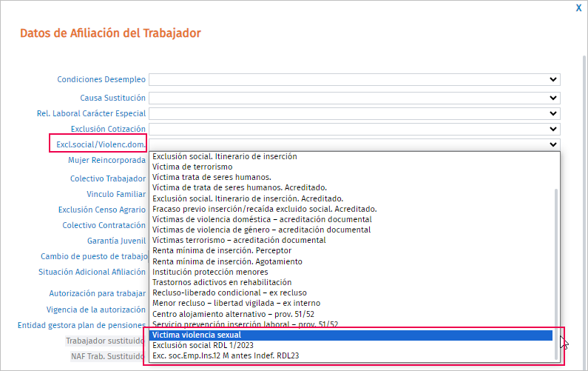The height and width of the screenshot is (371, 588).
Task: Choose Centro alojamiento alternativo – prov. 51/52
Action: [233, 314]
